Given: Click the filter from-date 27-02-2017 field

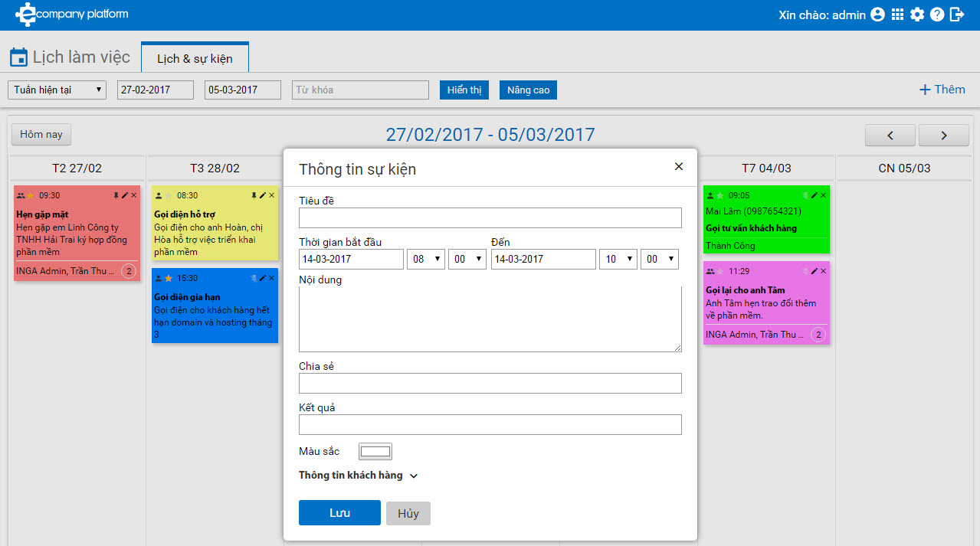Looking at the screenshot, I should tap(156, 90).
